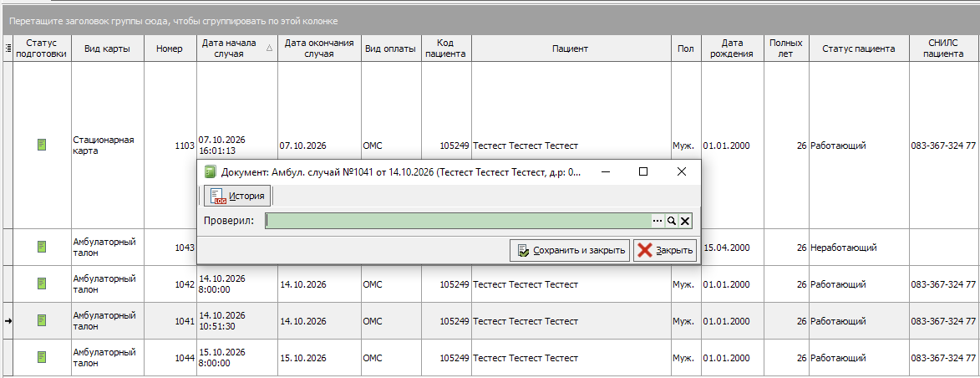Image resolution: width=980 pixels, height=378 pixels.
Task: Click the status icon of row 1043
Action: tap(41, 248)
